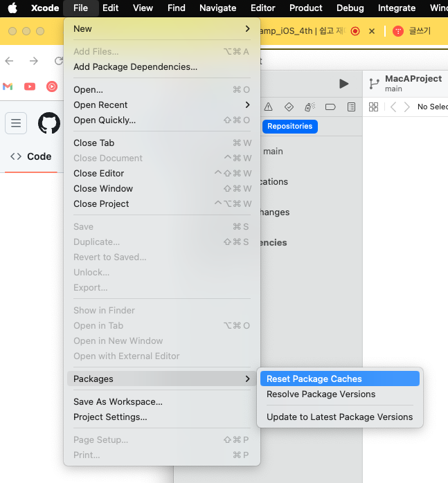Open the Edit menu
The height and width of the screenshot is (483, 448).
tap(110, 8)
